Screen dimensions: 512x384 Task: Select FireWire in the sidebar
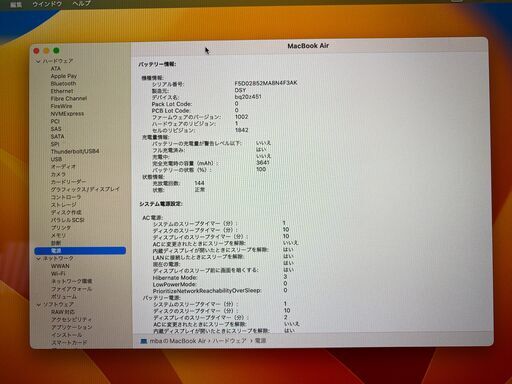(x=61, y=106)
